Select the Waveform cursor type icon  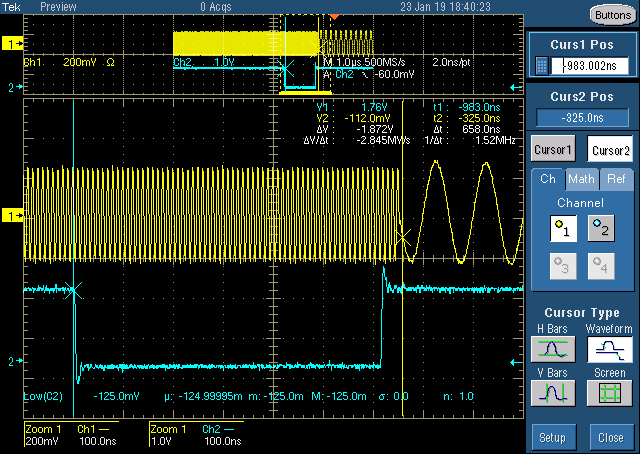[x=609, y=349]
